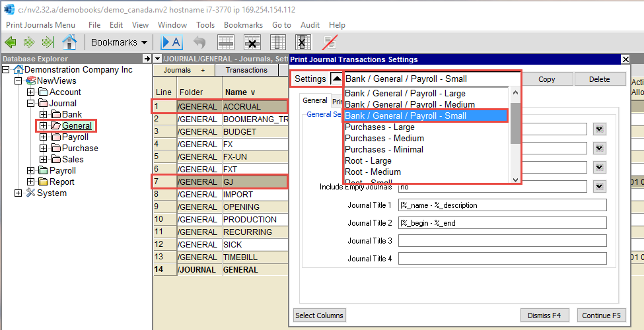Click the insert row toolbar icon
644x330 pixels.
point(226,42)
